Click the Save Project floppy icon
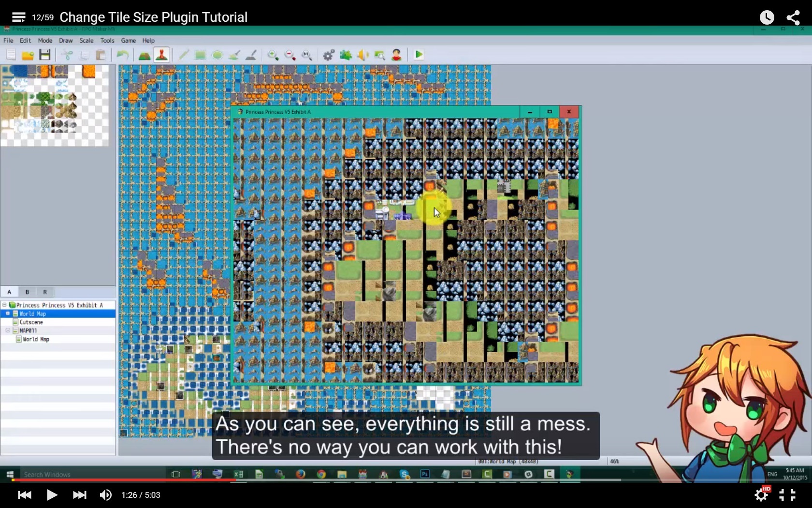 point(45,55)
